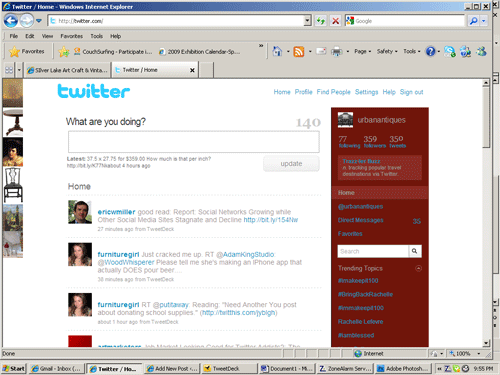
Task: Click the update button
Action: coord(291,164)
